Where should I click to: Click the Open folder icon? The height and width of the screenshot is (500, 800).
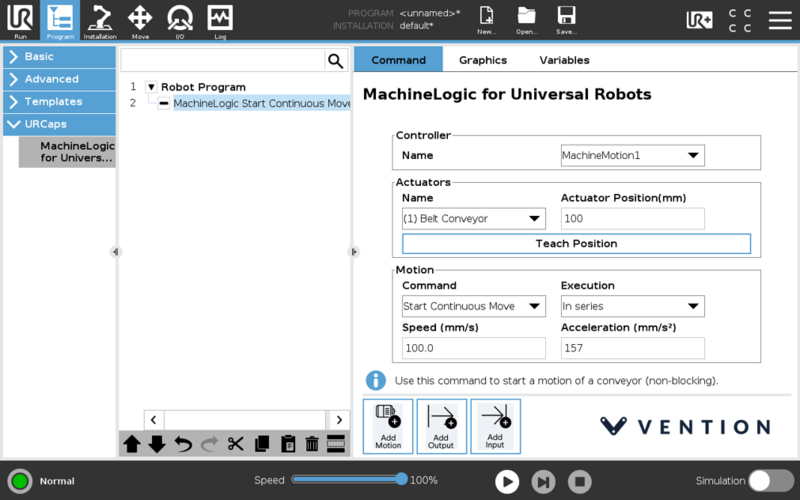pos(526,20)
